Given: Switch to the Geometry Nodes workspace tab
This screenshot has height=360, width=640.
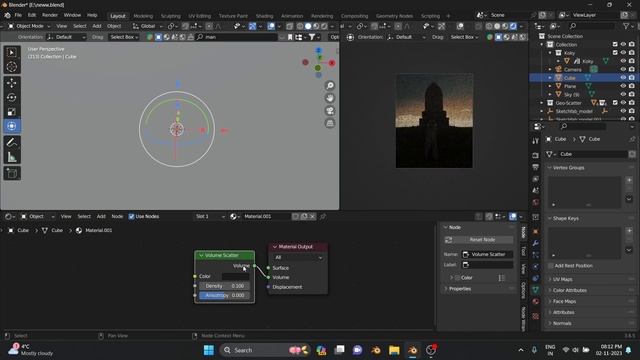Looking at the screenshot, I should coord(394,16).
